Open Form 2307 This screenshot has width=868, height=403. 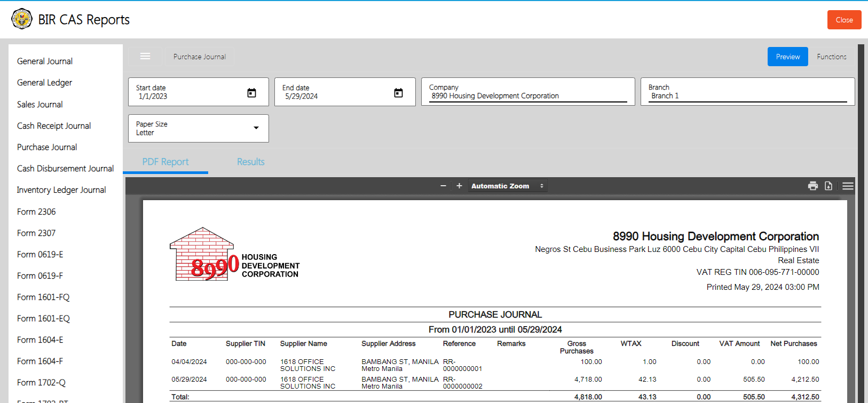coord(36,233)
